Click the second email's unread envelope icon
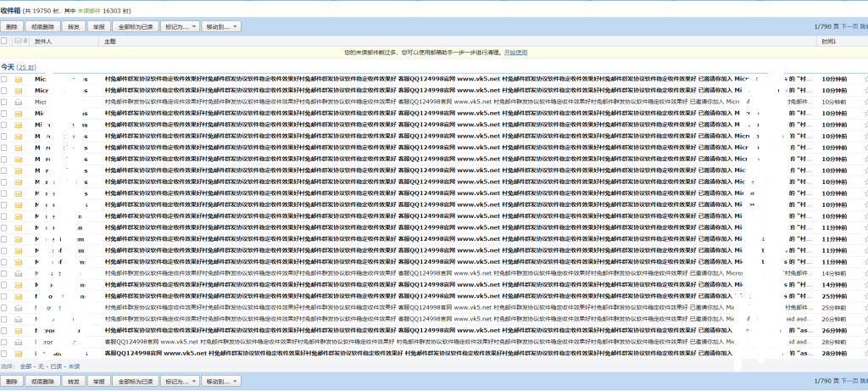The image size is (868, 391). (x=18, y=90)
